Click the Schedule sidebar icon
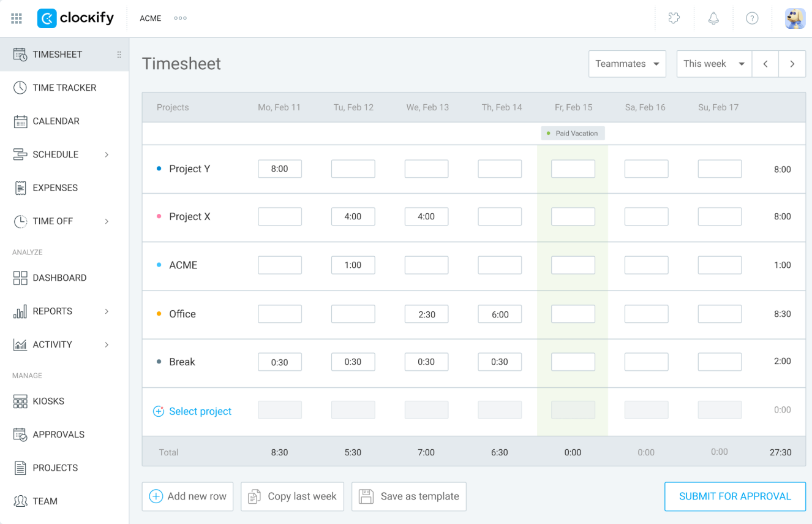The height and width of the screenshot is (524, 812). click(x=20, y=154)
